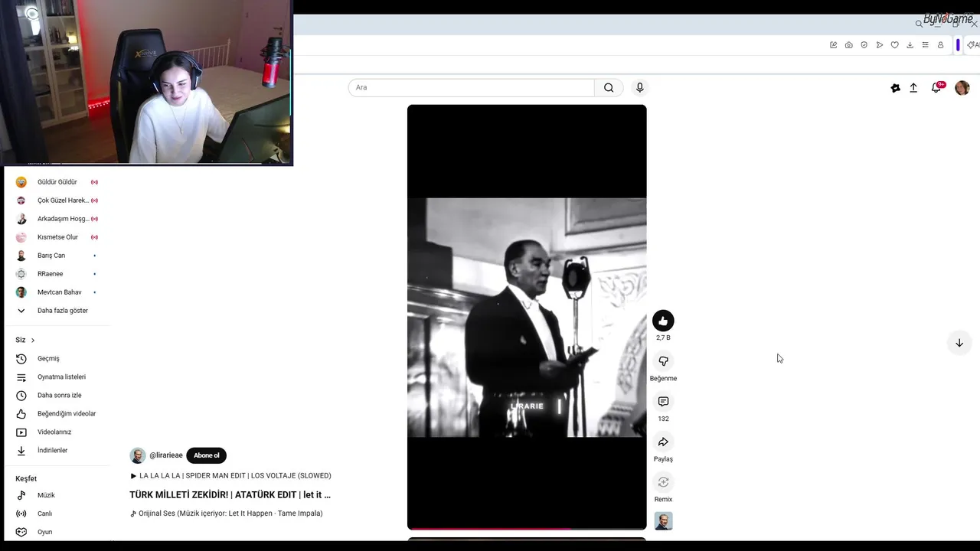The image size is (980, 551).
Task: Remix this Short
Action: [663, 482]
